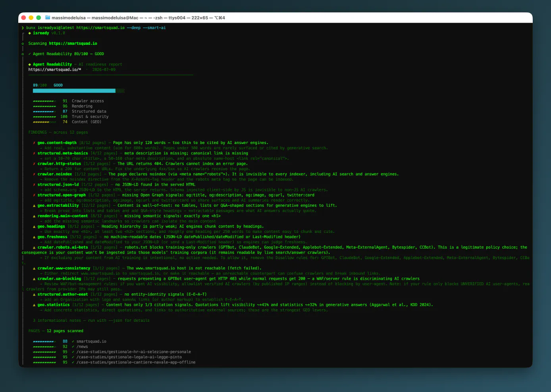
Task: Click the diamond icon before isready
Action: (x=30, y=33)
